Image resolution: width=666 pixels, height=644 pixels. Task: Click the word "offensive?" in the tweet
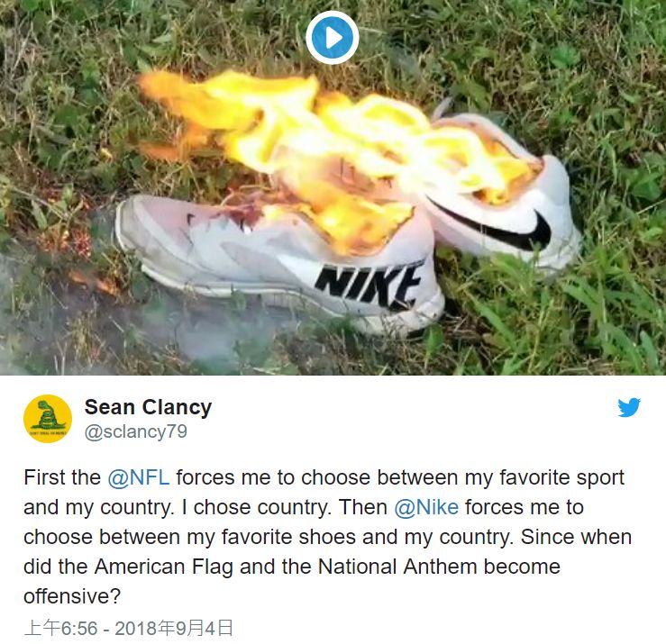point(72,596)
